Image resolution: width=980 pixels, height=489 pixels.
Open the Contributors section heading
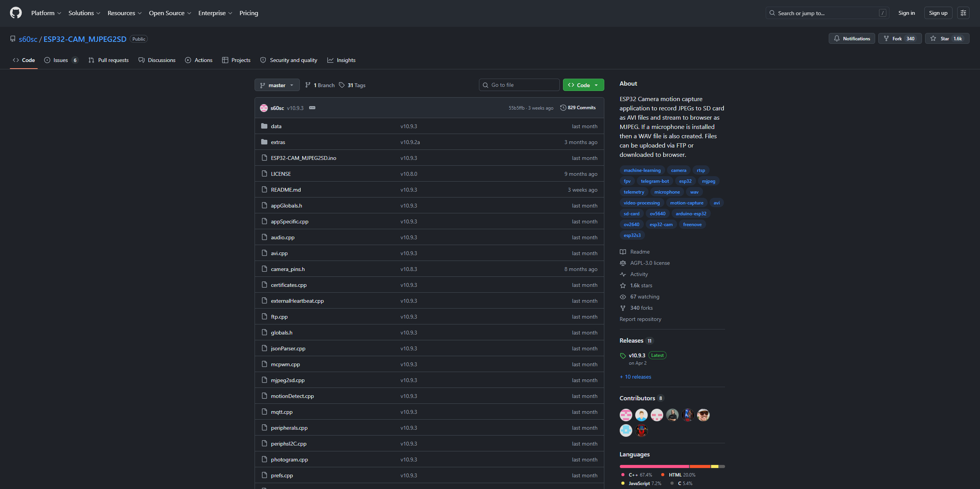click(x=637, y=398)
